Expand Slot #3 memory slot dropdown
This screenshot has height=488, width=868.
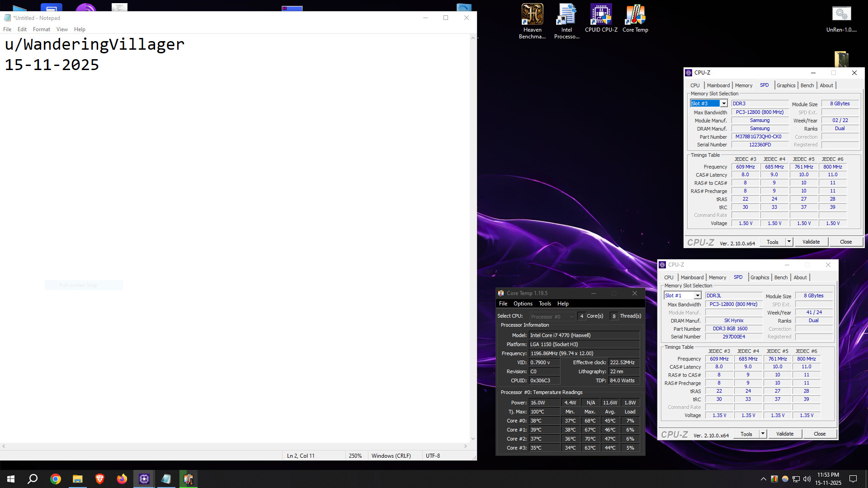[724, 103]
